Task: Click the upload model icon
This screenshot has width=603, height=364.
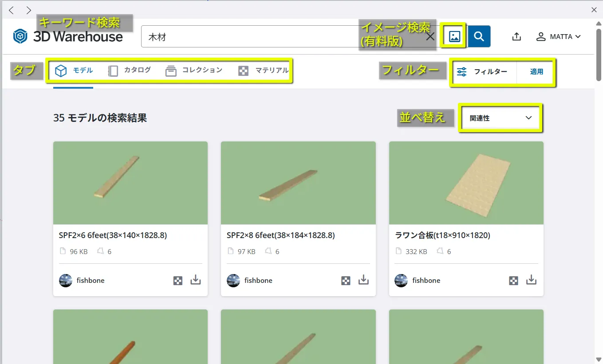Action: click(x=516, y=37)
